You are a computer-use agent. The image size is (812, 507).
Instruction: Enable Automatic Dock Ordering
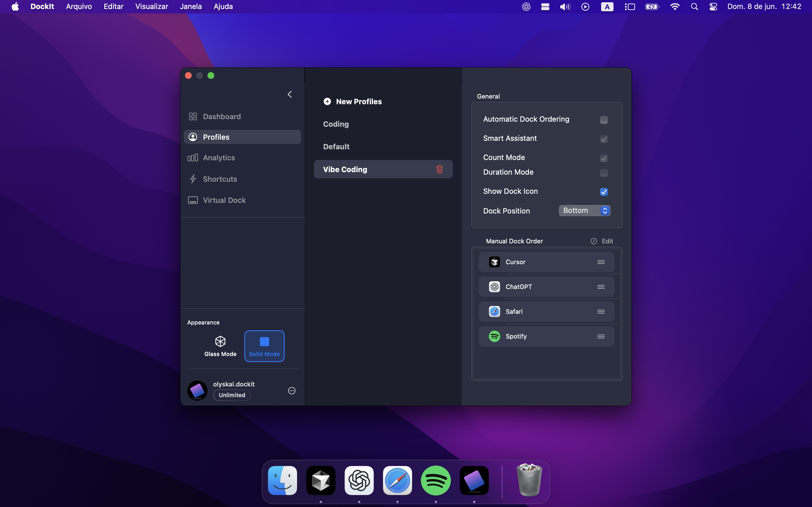[604, 120]
